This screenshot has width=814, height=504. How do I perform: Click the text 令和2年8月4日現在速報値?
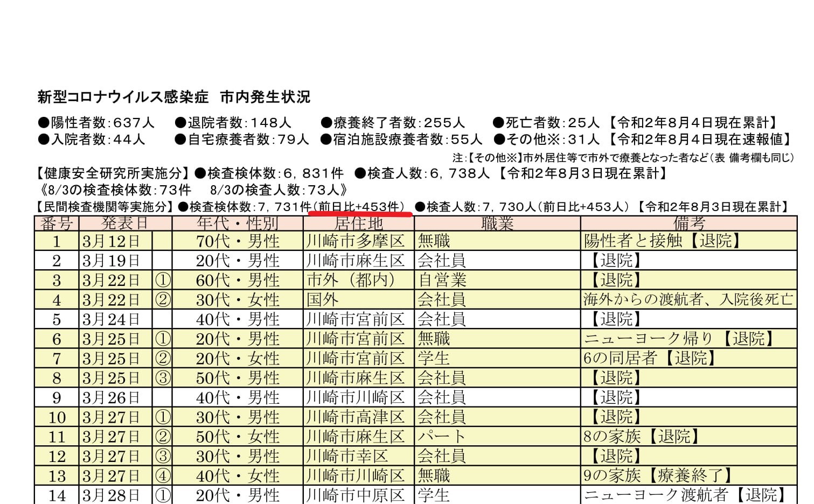(700, 139)
